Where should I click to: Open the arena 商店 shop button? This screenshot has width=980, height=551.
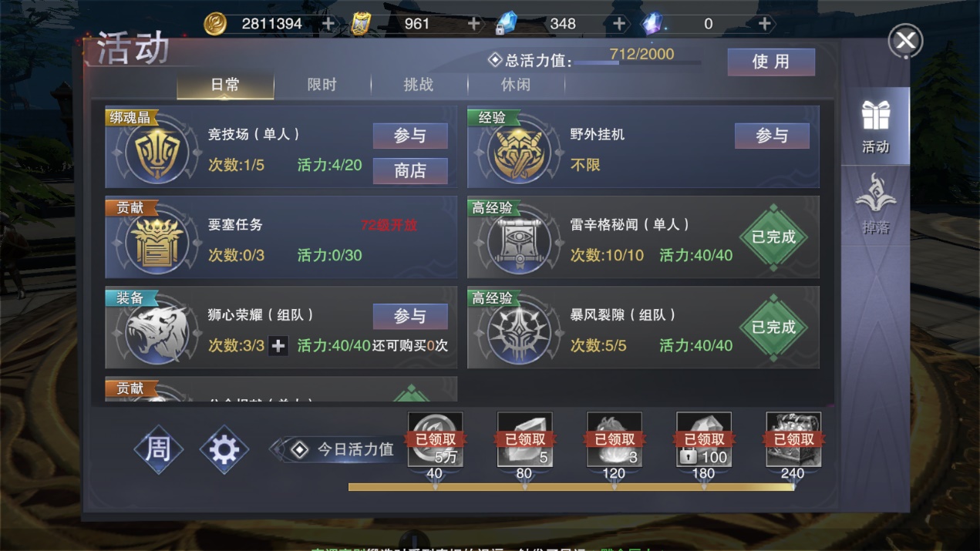410,170
